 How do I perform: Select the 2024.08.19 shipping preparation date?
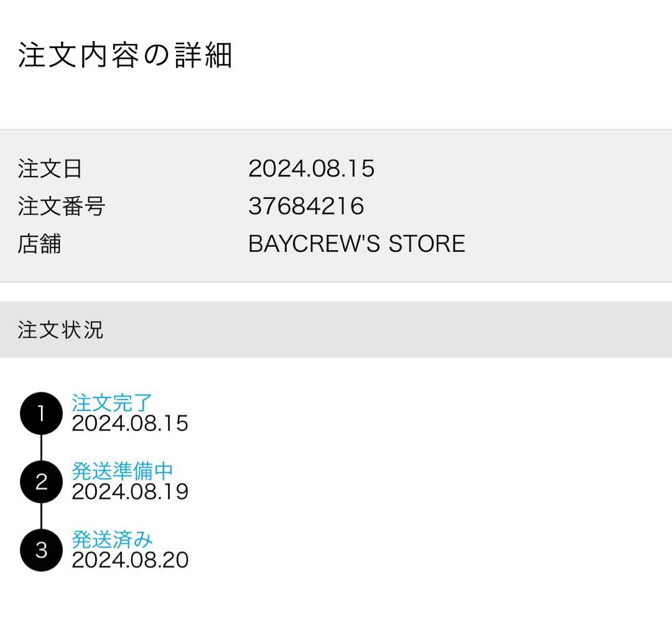click(x=130, y=492)
